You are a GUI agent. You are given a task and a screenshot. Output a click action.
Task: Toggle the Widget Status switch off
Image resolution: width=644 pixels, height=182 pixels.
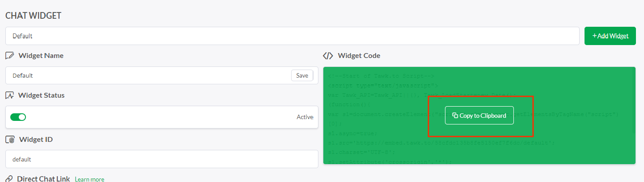[18, 117]
